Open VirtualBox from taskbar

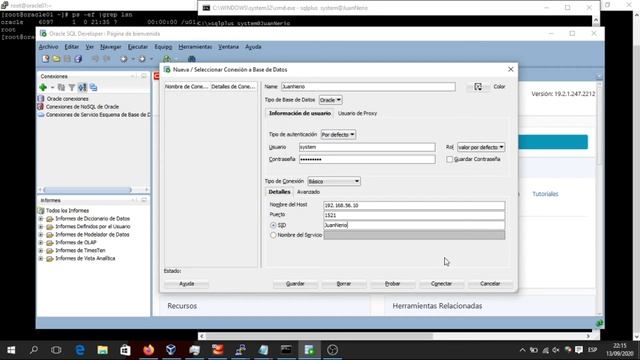171,350
